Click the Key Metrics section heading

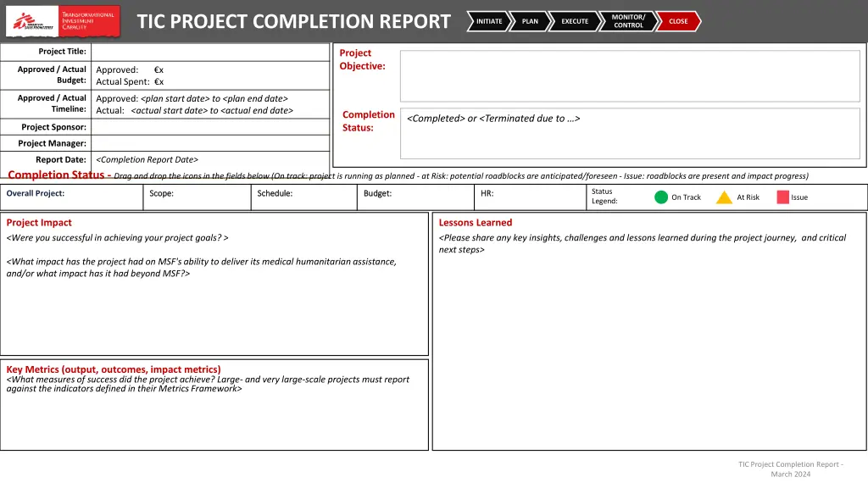click(x=114, y=369)
